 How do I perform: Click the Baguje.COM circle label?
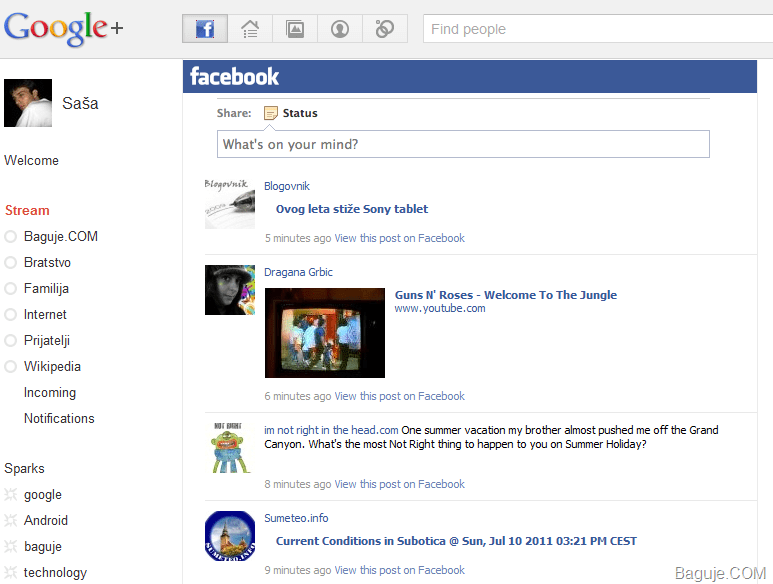(x=61, y=237)
